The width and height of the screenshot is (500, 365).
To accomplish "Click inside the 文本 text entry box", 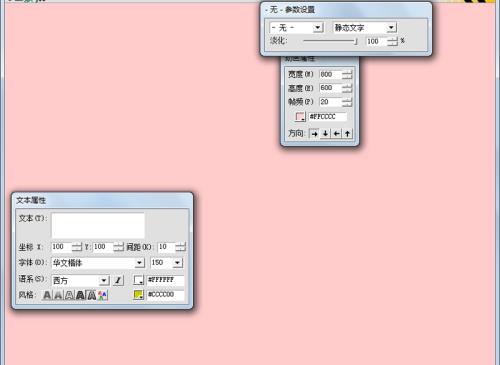I will (x=98, y=225).
